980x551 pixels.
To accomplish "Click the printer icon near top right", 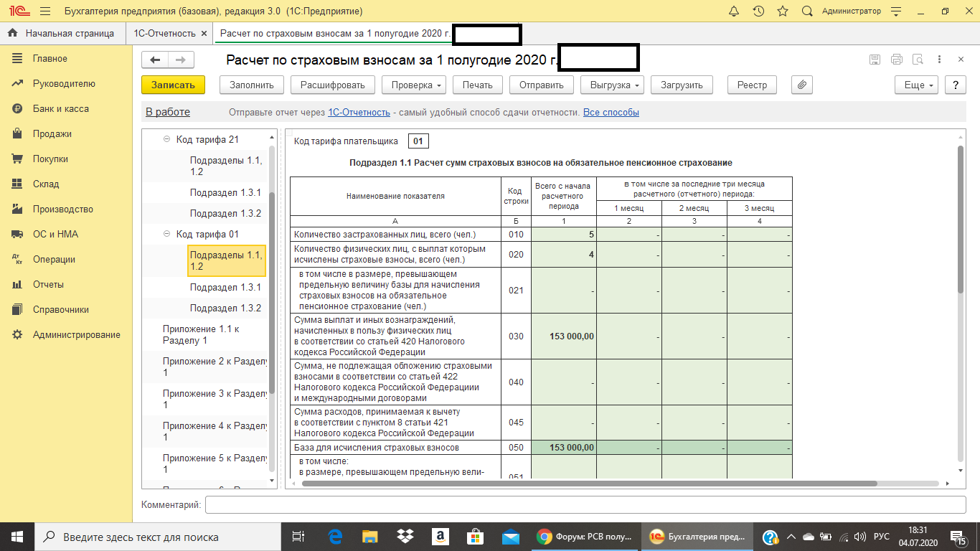I will click(896, 60).
